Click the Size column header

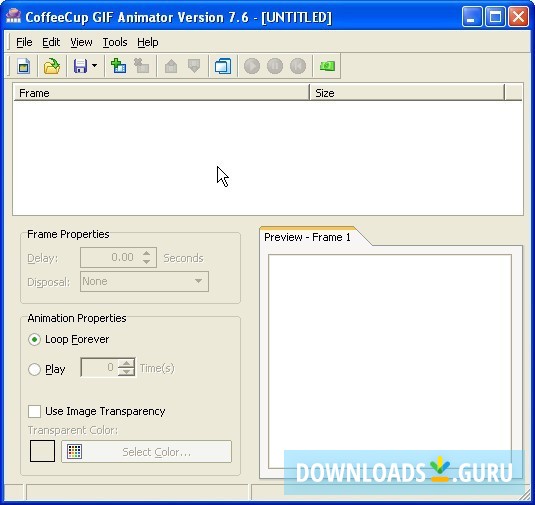pyautogui.click(x=407, y=93)
